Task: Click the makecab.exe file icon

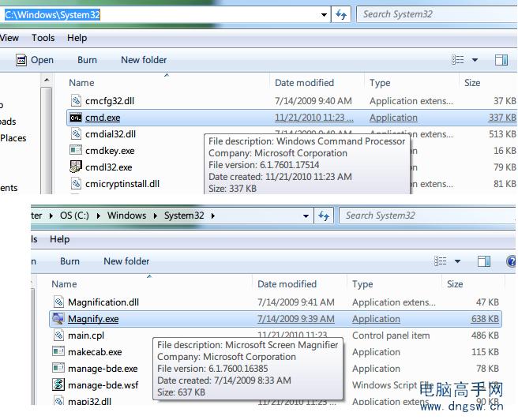Action: click(58, 351)
